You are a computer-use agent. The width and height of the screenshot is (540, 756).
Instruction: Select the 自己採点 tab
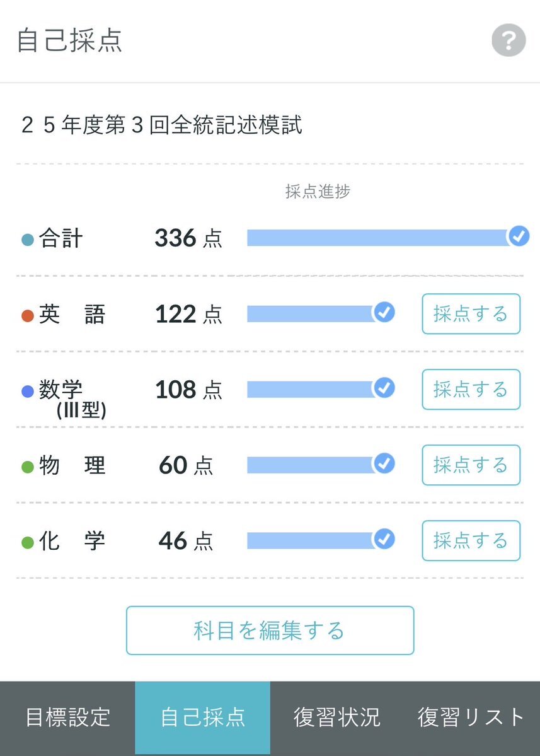[202, 718]
